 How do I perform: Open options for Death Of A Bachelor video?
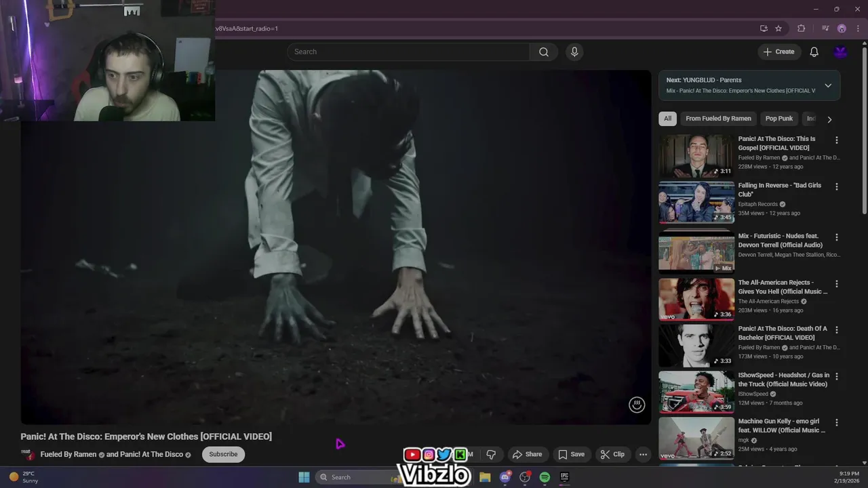[x=836, y=329]
